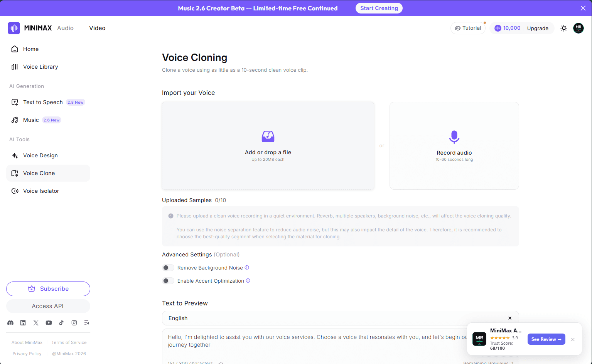This screenshot has width=592, height=364.
Task: Click the Upgrade button
Action: 538,28
